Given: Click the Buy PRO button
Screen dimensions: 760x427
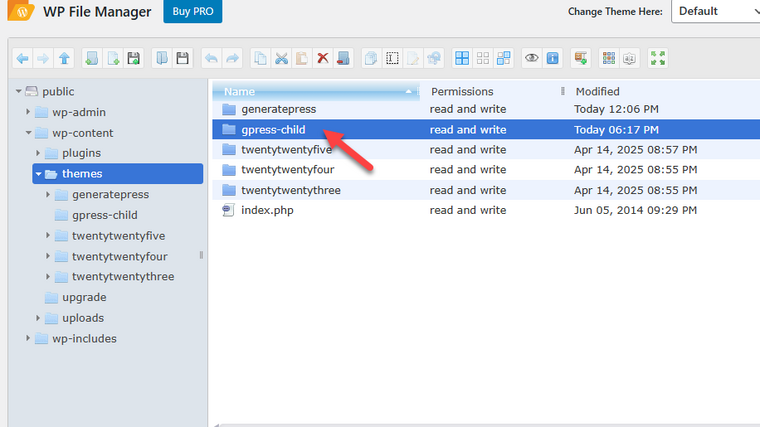Looking at the screenshot, I should [x=193, y=11].
